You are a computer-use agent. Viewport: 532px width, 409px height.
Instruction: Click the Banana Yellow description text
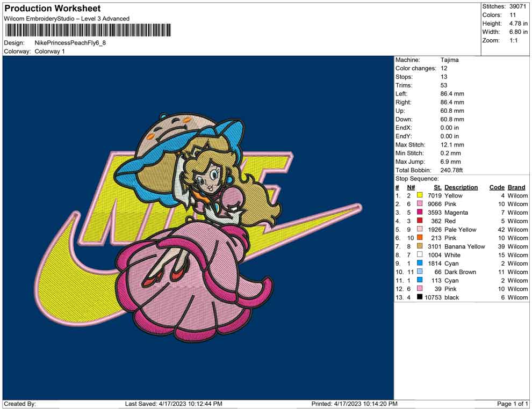(x=464, y=246)
